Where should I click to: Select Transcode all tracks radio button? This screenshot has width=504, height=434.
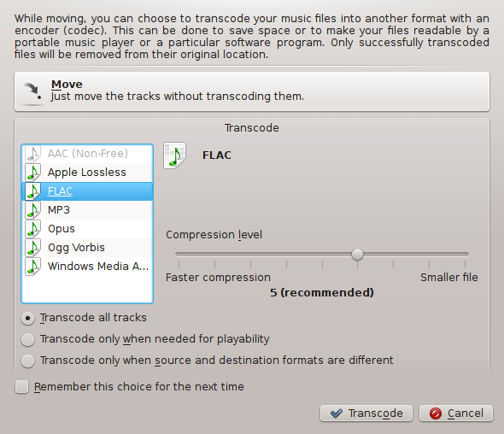27,319
